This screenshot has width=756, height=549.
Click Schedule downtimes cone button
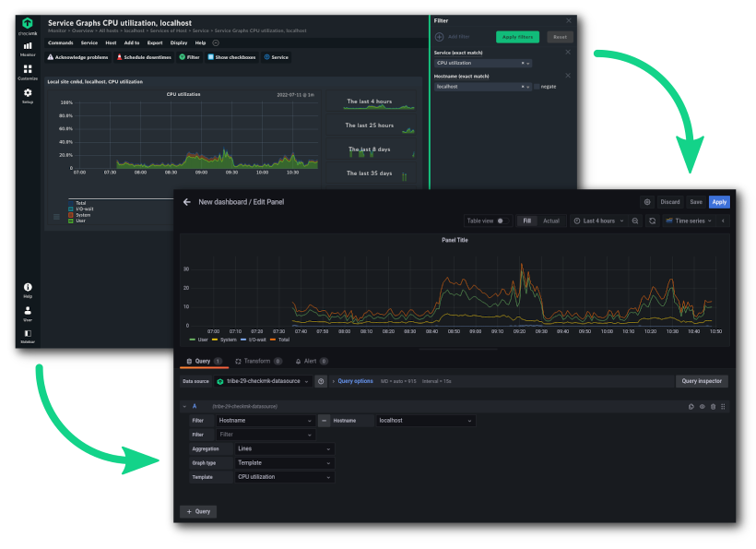pyautogui.click(x=144, y=57)
